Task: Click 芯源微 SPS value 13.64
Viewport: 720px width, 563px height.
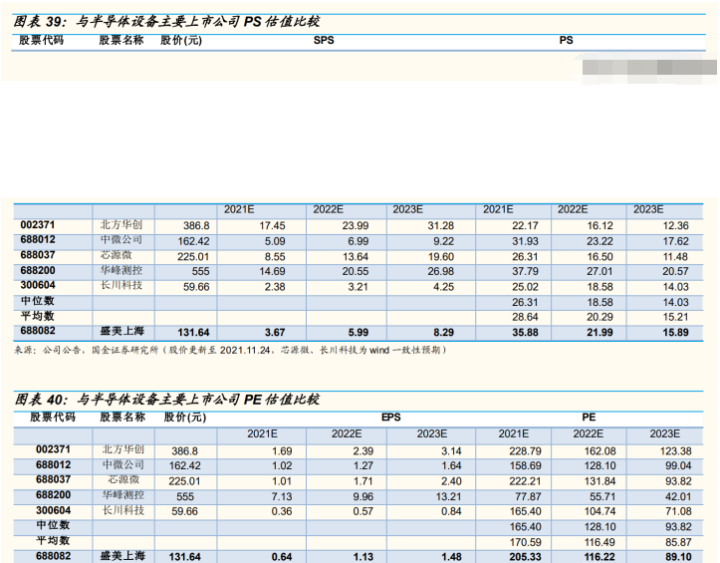Action: 355,257
